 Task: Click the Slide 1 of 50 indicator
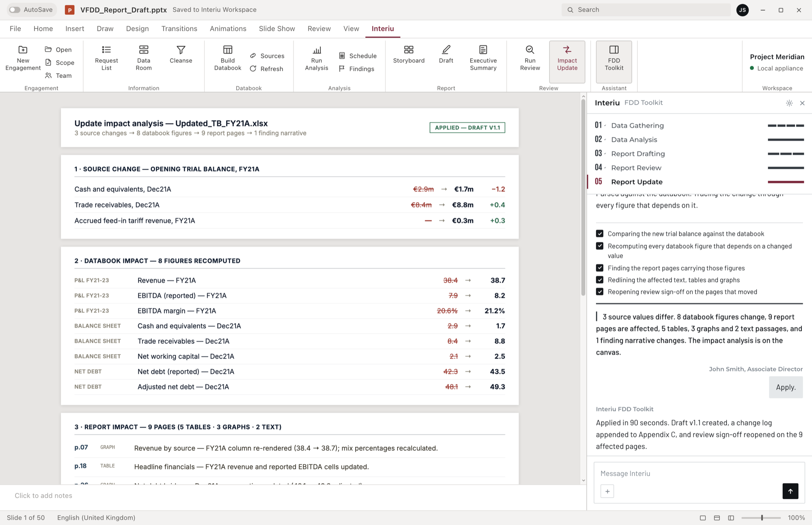26,518
